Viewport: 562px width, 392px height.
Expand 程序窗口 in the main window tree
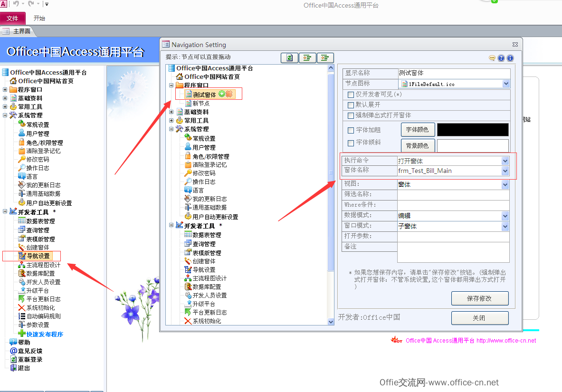[x=5, y=89]
